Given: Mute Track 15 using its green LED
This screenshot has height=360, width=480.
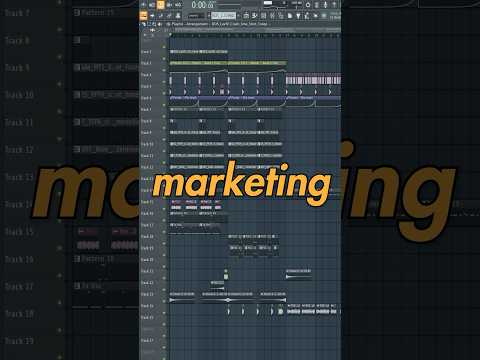Looking at the screenshot, I should tap(164, 209).
